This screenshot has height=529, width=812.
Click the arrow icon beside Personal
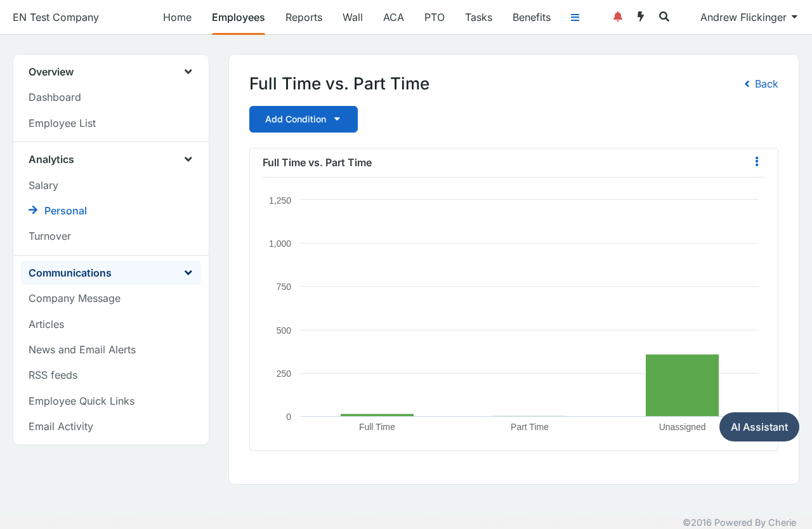[33, 210]
